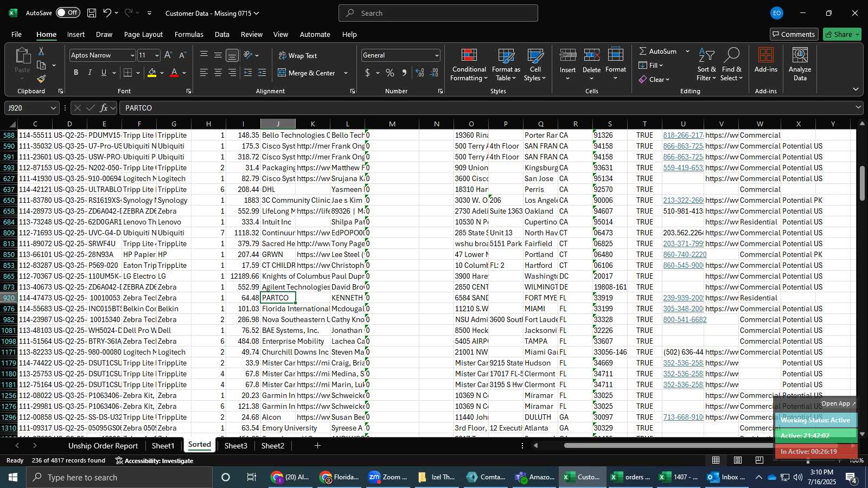This screenshot has width=868, height=488.
Task: Click the Share button
Action: (x=842, y=34)
